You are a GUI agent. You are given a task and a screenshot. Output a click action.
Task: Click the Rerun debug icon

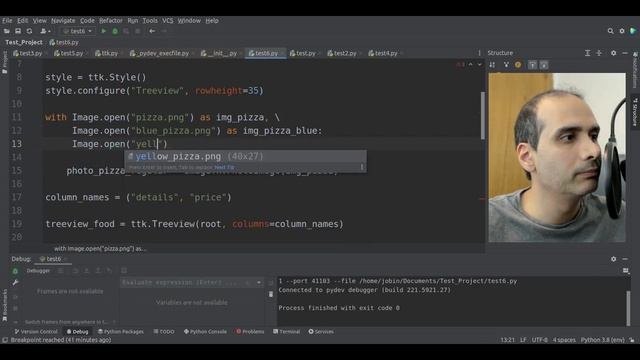(x=15, y=271)
